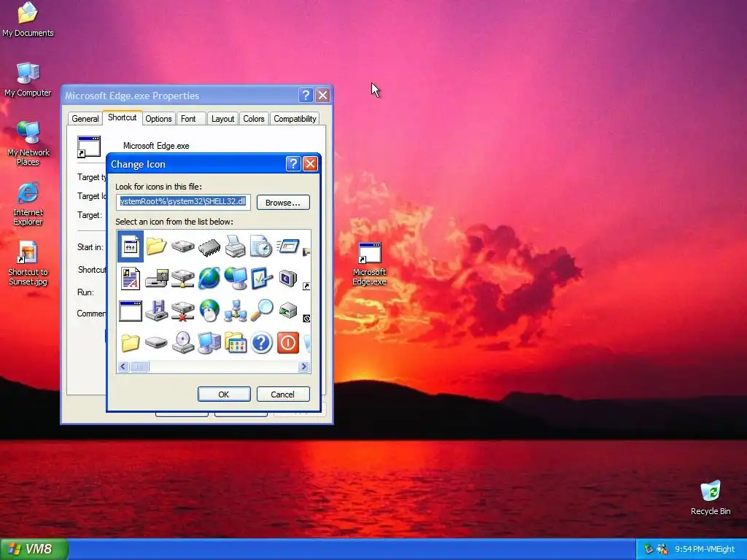Screen dimensions: 747x560
Task: Select Microsoft Edge.exe desktop shortcut
Action: point(370,264)
